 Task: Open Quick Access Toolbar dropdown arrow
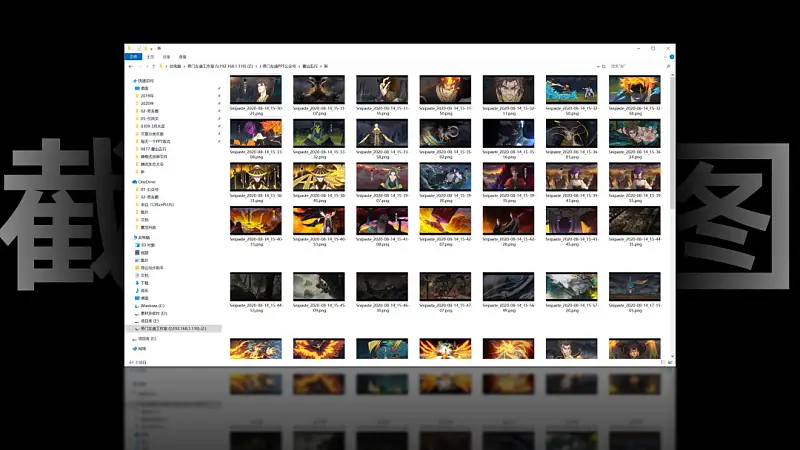152,48
